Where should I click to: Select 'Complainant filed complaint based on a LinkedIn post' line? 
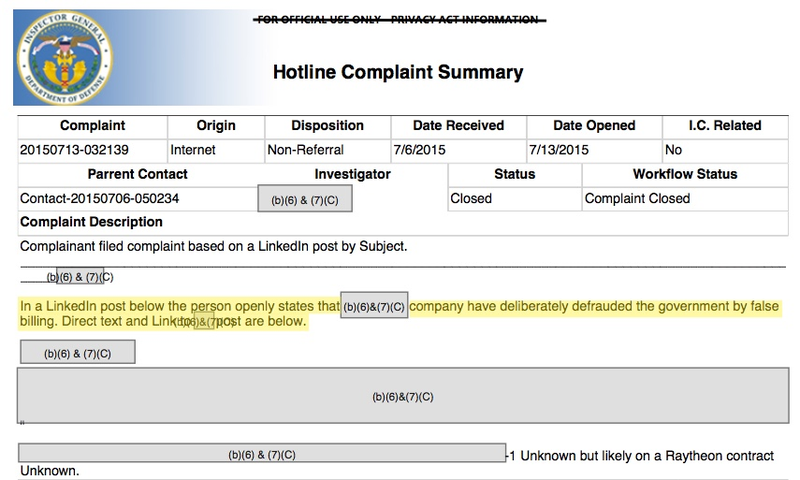(213, 246)
